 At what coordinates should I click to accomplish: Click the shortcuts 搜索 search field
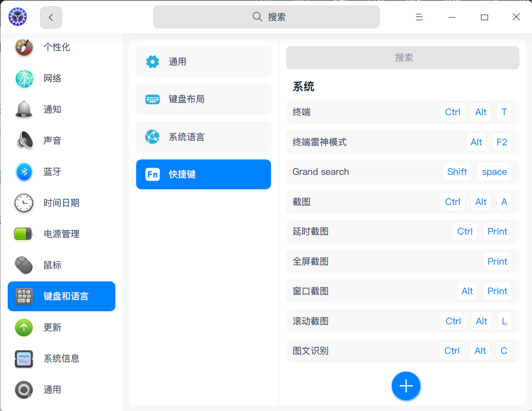[x=403, y=58]
